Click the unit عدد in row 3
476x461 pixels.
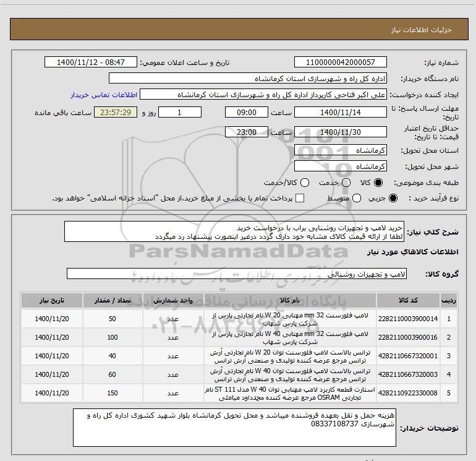tap(173, 356)
